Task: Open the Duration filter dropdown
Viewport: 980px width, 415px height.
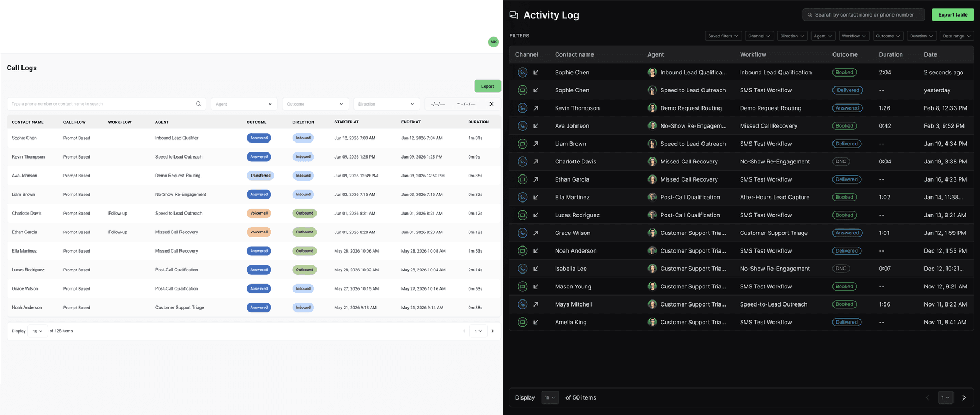Action: pyautogui.click(x=921, y=36)
